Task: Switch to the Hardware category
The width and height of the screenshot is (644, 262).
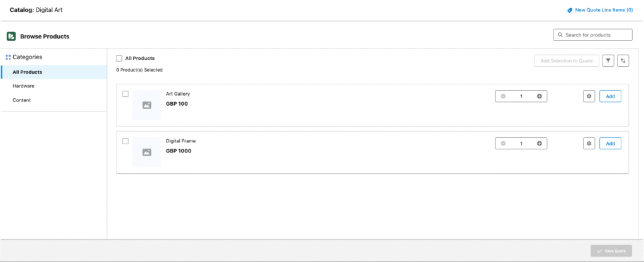Action: point(23,86)
